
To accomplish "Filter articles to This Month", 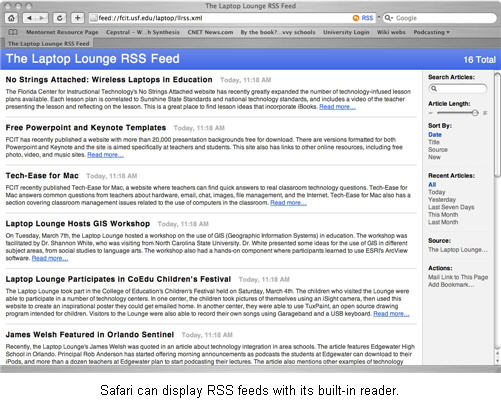I will coord(443,215).
